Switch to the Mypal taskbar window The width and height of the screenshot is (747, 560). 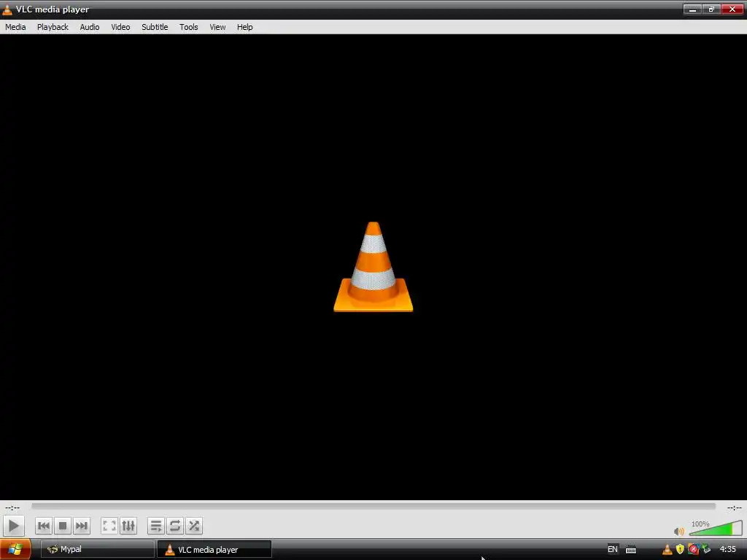point(97,550)
